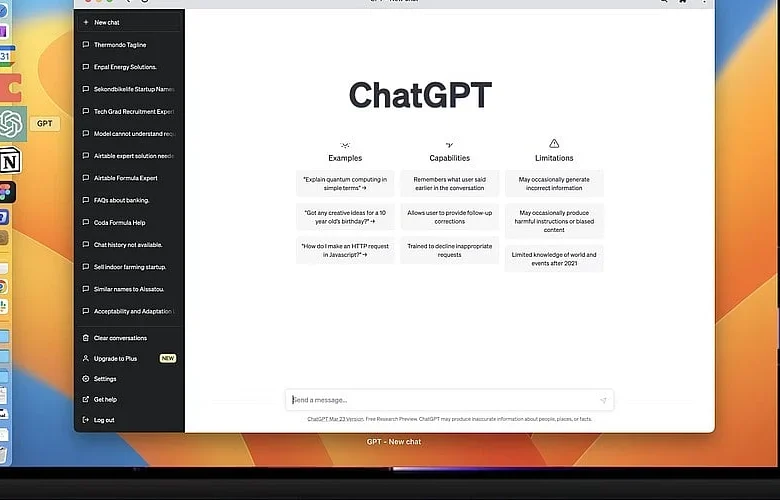The image size is (780, 500).
Task: Open Notion from the Dock
Action: (x=10, y=160)
